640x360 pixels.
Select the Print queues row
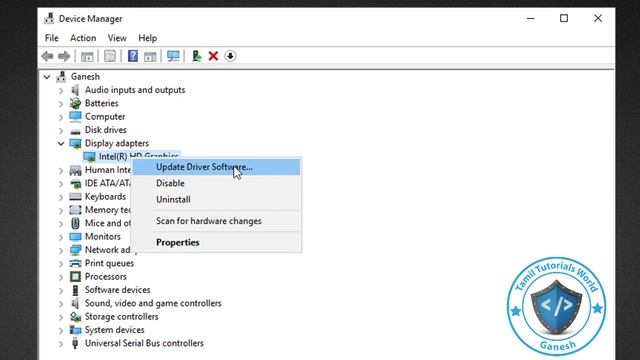109,263
